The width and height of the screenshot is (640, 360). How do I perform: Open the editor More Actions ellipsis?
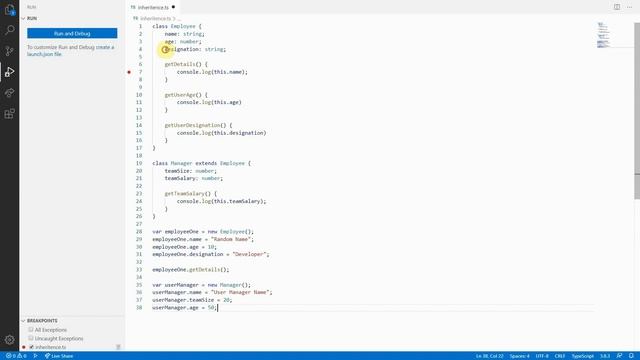(x=629, y=7)
